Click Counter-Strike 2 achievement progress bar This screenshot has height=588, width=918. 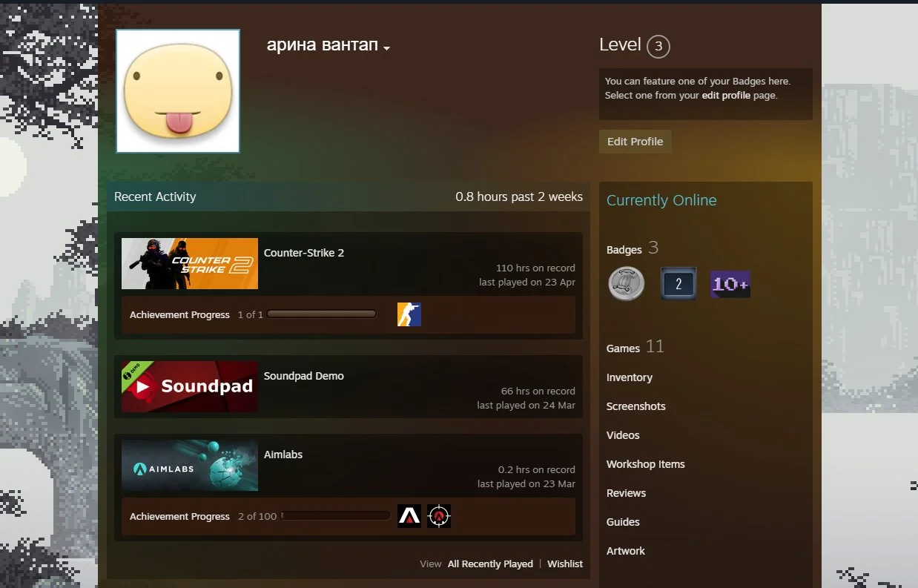[x=322, y=314]
